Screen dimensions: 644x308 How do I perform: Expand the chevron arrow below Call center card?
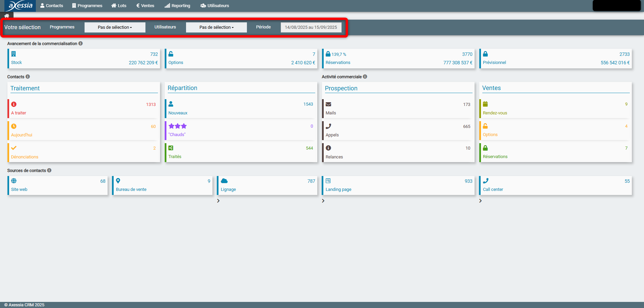coord(480,201)
